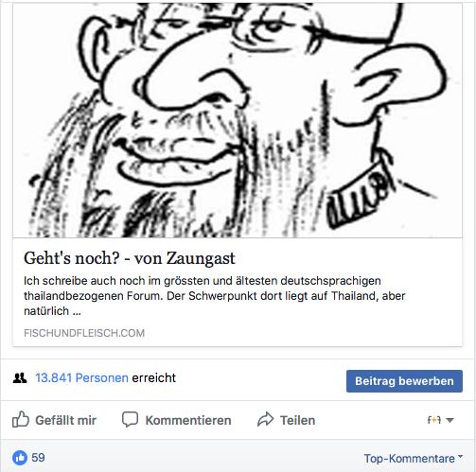
Task: Click the Kommentieren text label
Action: click(x=188, y=420)
